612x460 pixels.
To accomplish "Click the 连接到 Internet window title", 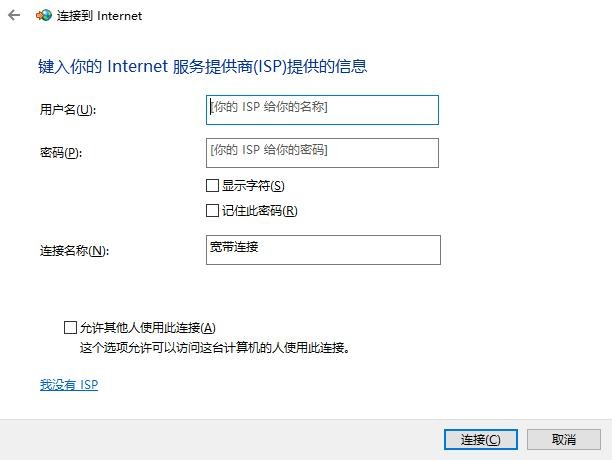I will 104,16.
